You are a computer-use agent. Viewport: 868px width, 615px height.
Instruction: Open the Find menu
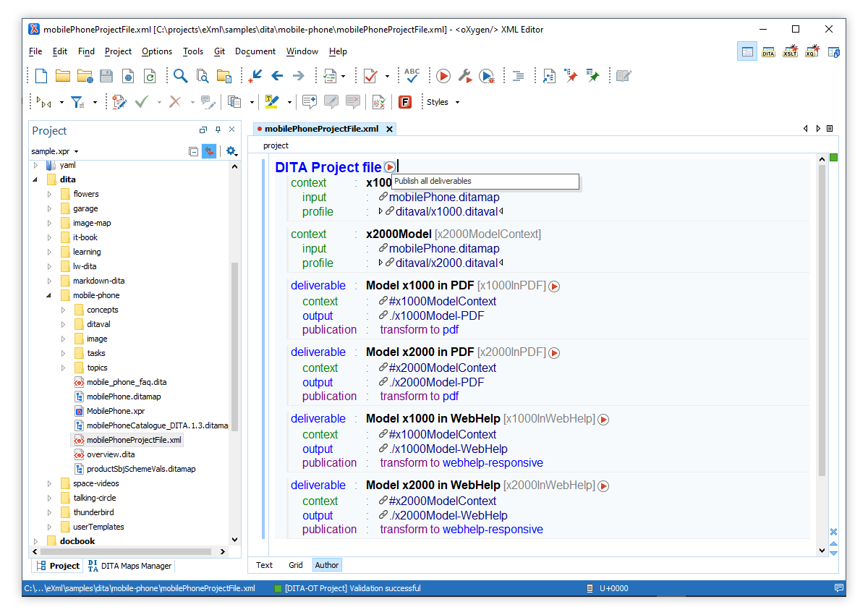tap(86, 51)
